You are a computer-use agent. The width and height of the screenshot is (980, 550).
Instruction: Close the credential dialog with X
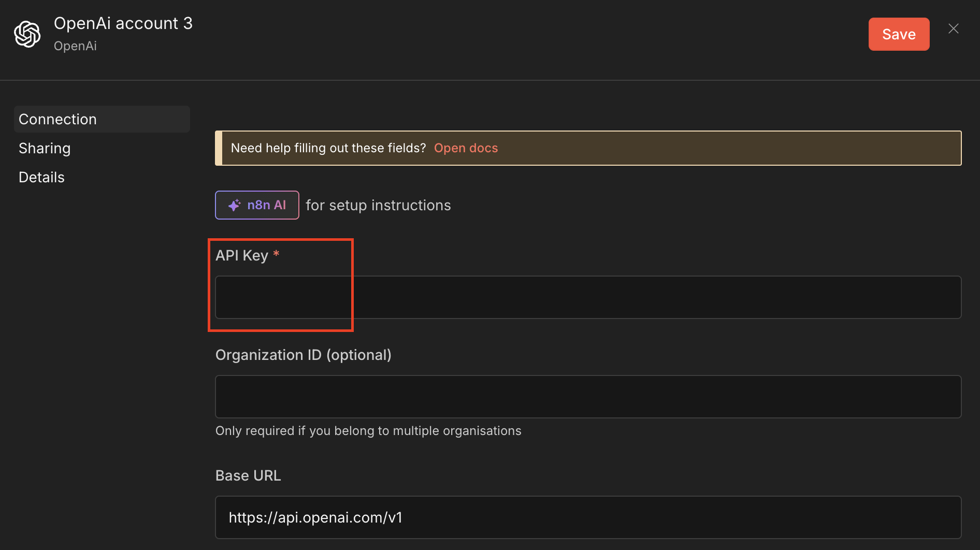(954, 28)
